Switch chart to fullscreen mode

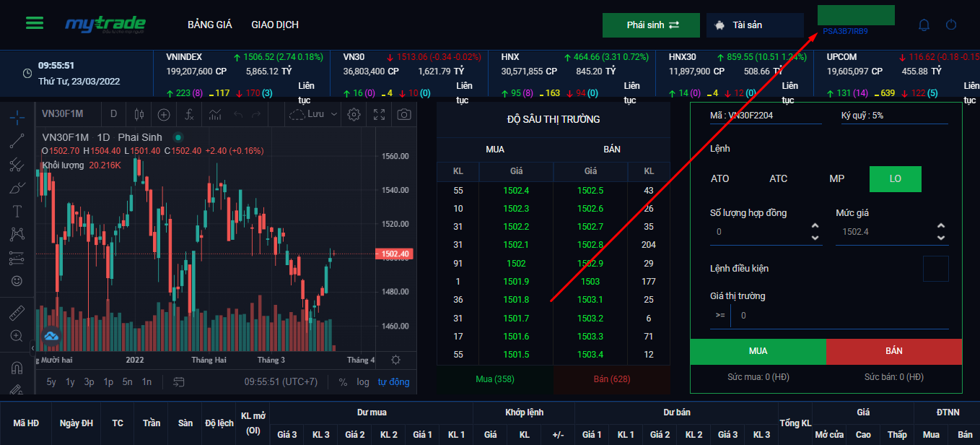(x=380, y=114)
